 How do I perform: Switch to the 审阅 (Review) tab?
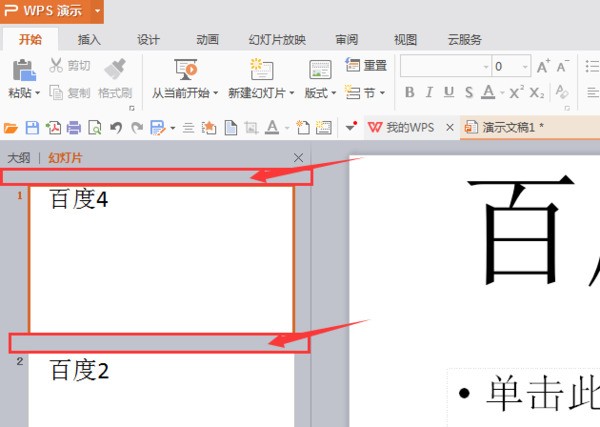347,39
